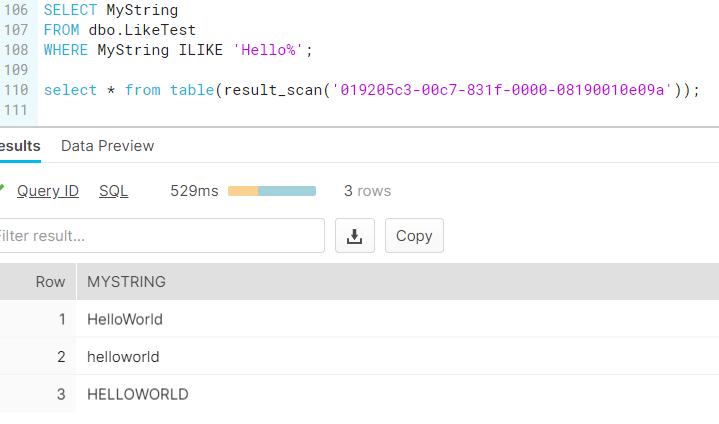The image size is (719, 424).
Task: Select the Results tab
Action: tap(20, 146)
